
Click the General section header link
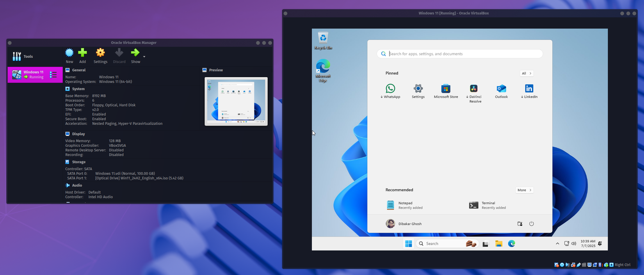(x=78, y=70)
